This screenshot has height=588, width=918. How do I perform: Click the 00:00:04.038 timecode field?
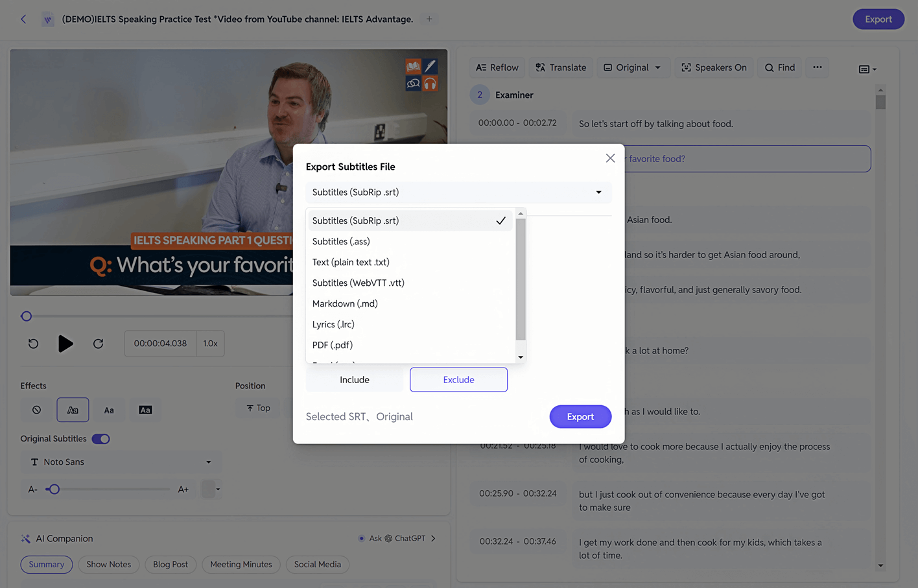click(160, 344)
